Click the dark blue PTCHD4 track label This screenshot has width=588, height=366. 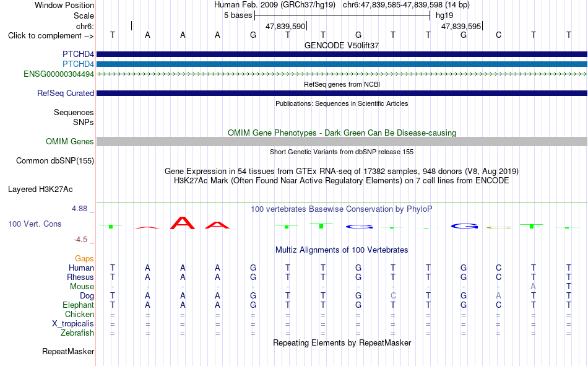[78, 54]
